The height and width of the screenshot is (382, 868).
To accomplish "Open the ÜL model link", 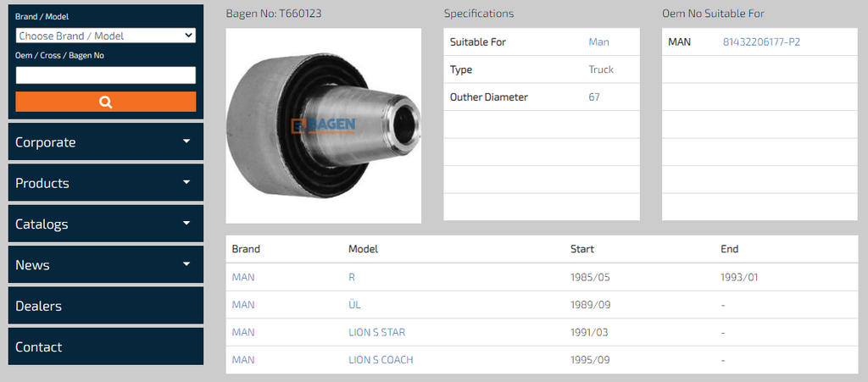I will tap(355, 305).
